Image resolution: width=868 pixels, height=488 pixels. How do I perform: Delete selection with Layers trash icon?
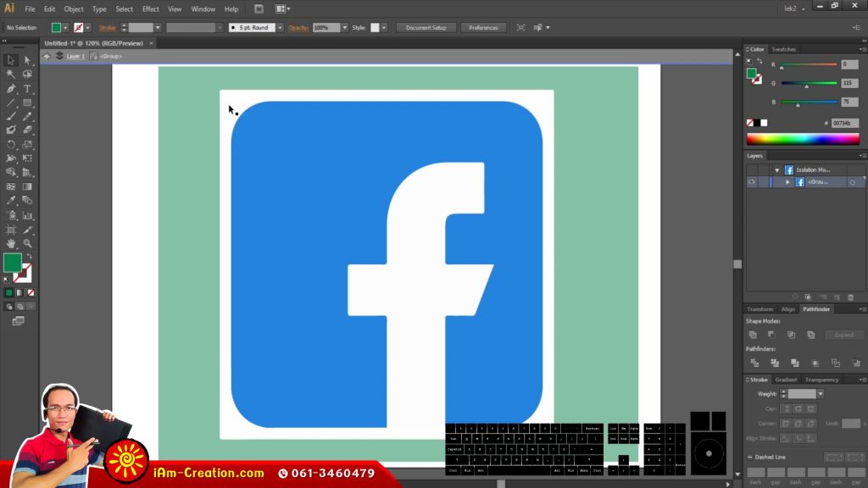[x=851, y=297]
